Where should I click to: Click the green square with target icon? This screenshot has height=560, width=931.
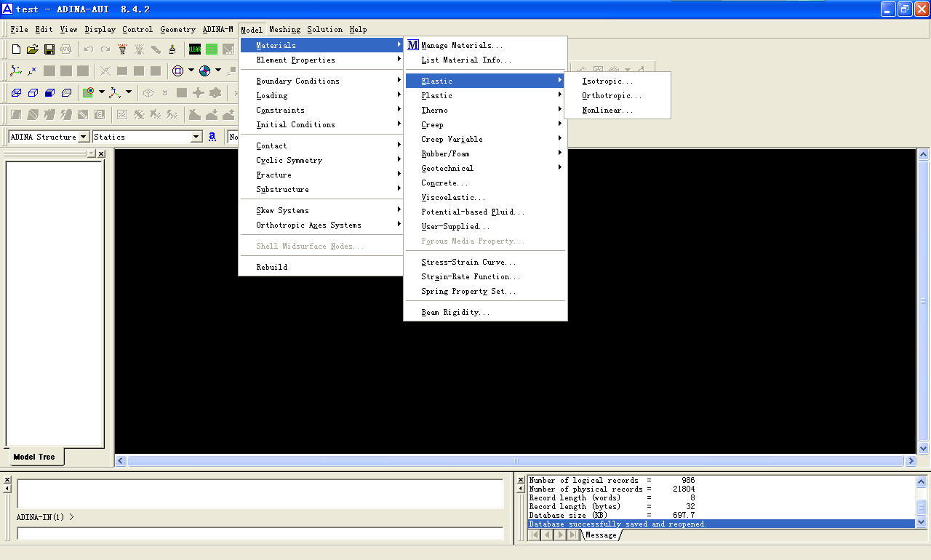pos(88,92)
